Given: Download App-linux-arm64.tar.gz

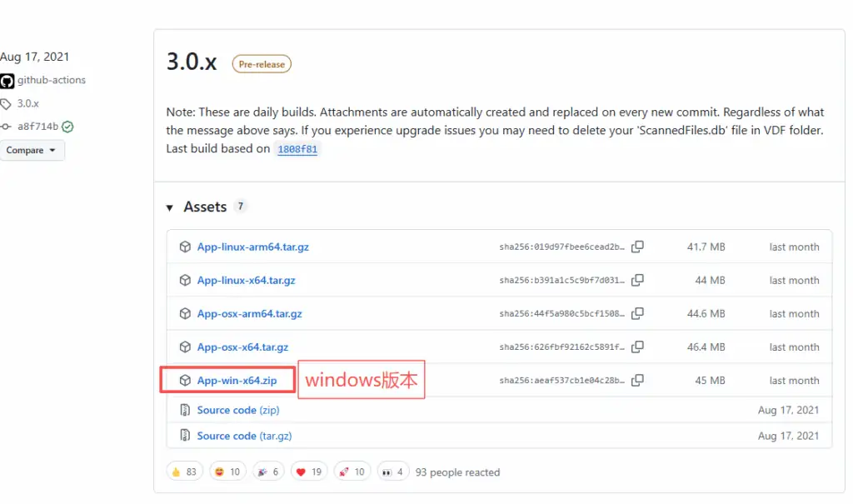Looking at the screenshot, I should coord(252,247).
